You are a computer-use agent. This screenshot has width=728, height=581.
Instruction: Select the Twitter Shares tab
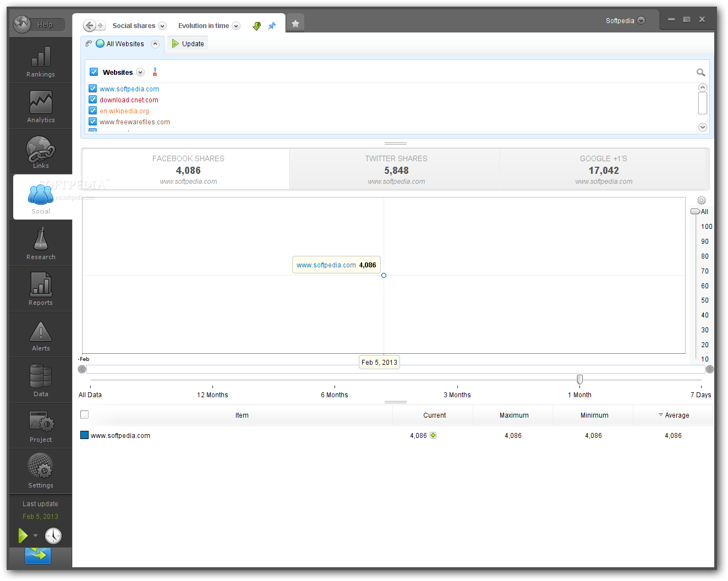(395, 169)
